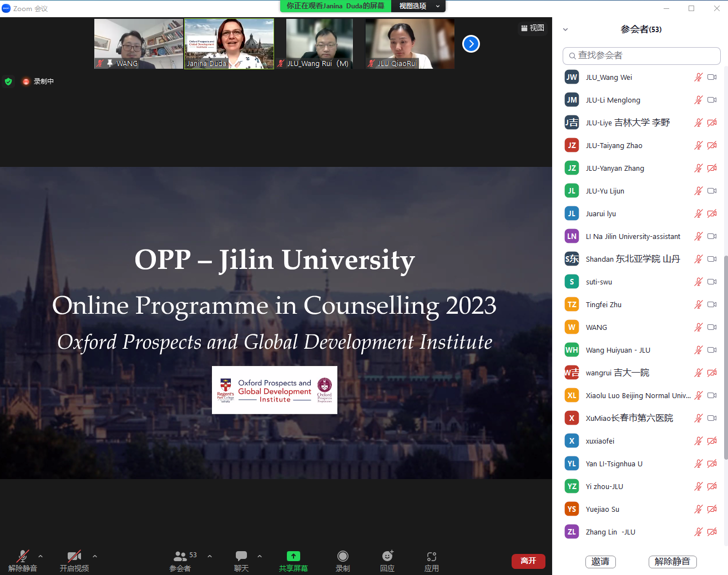
Task: Click mute icon for xuxiaofei
Action: coord(699,441)
